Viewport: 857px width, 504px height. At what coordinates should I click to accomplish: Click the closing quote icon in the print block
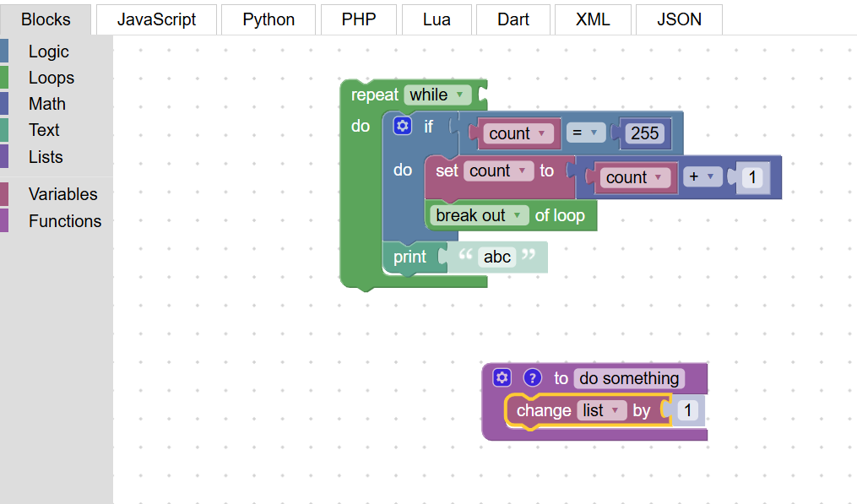(529, 255)
